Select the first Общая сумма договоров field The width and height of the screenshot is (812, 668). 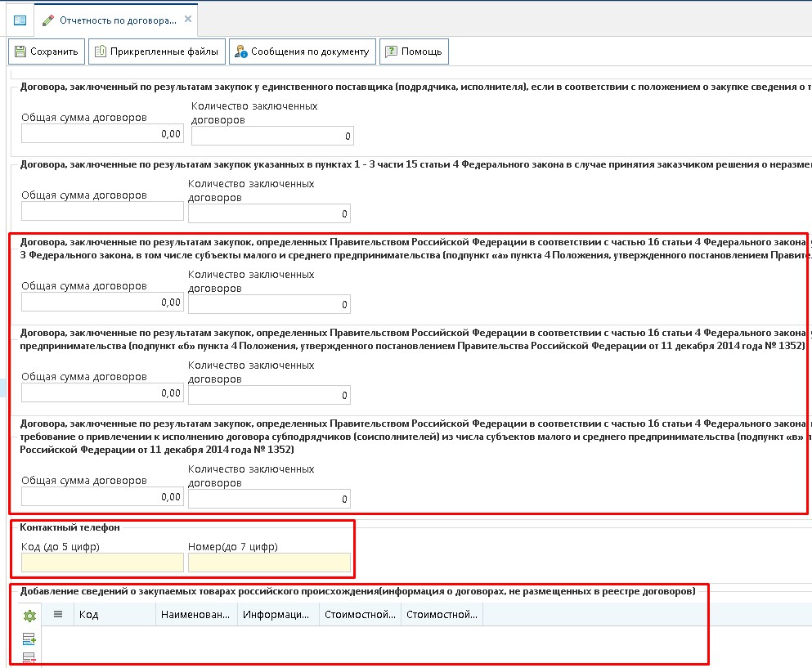[101, 132]
